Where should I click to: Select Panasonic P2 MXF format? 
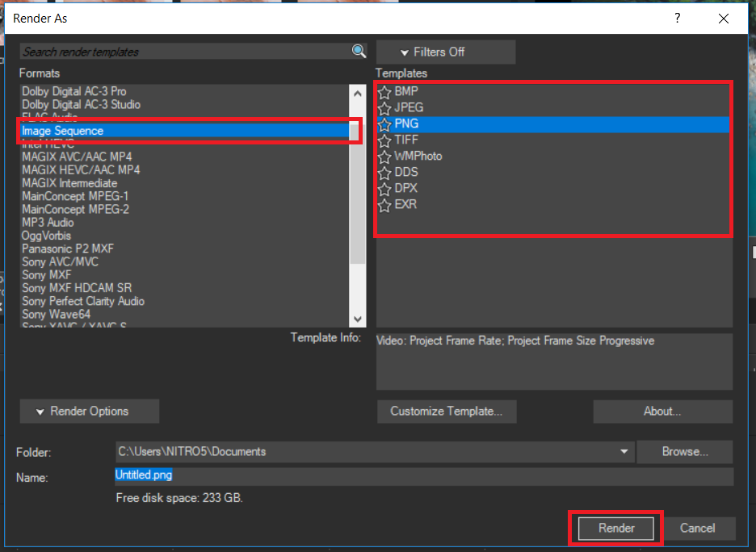coord(185,249)
